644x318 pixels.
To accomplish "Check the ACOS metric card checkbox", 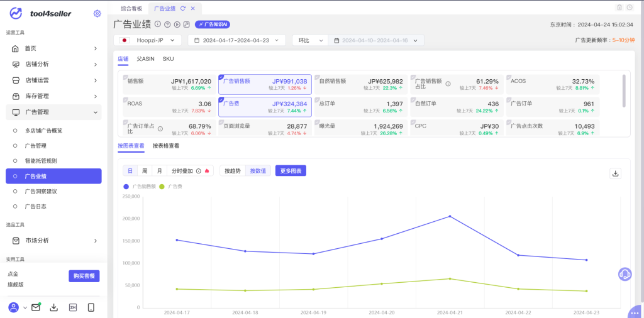I will [x=508, y=77].
